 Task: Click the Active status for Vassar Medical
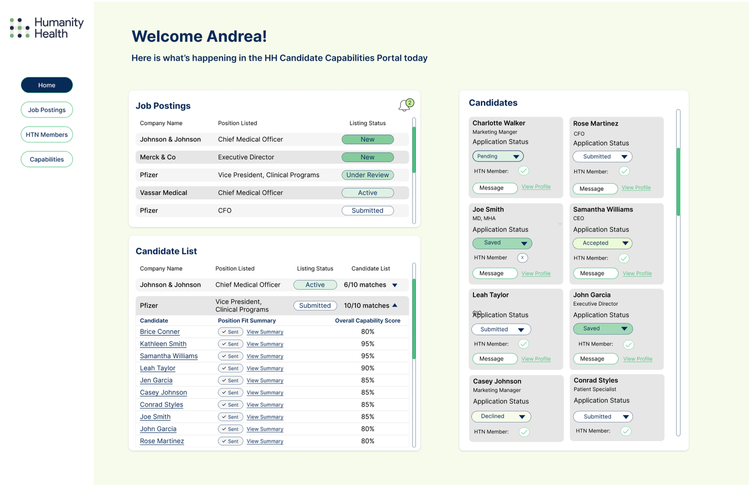point(367,193)
